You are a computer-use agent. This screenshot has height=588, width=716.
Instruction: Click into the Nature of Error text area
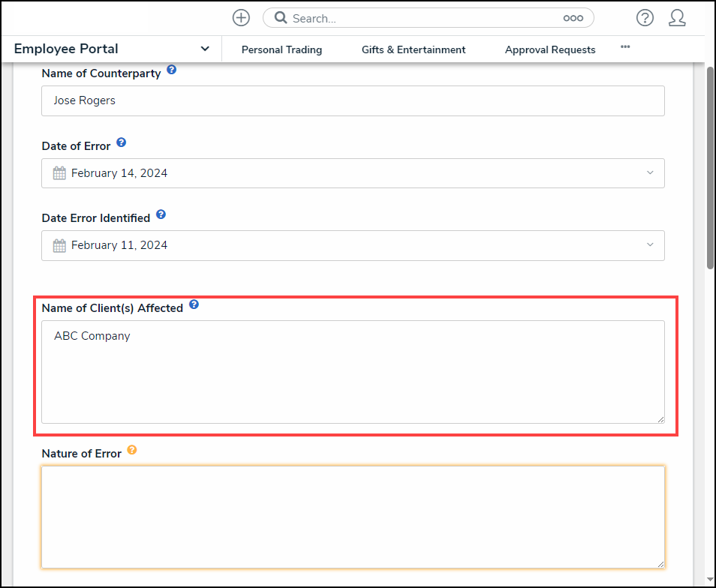coord(353,517)
